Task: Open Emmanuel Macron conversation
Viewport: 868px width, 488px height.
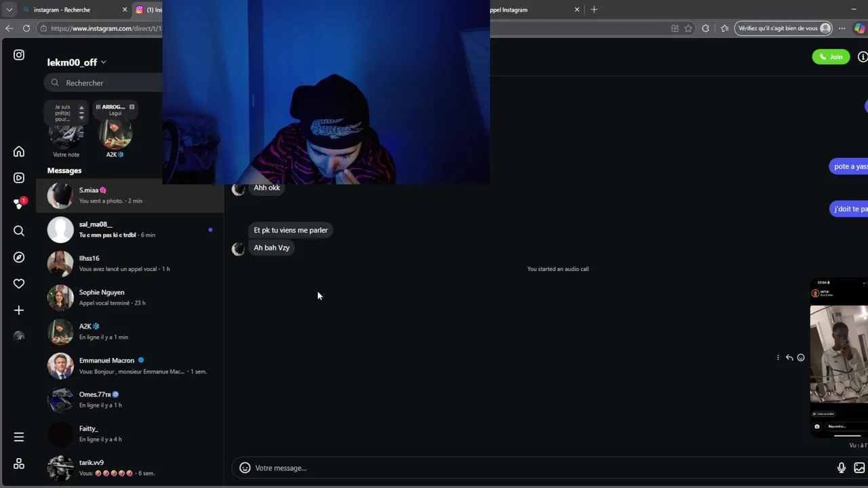Action: [130, 365]
